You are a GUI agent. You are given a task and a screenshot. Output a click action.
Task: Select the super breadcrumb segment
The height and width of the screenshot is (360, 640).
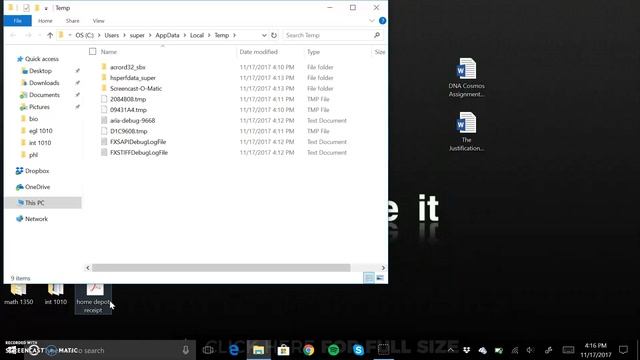pos(137,36)
